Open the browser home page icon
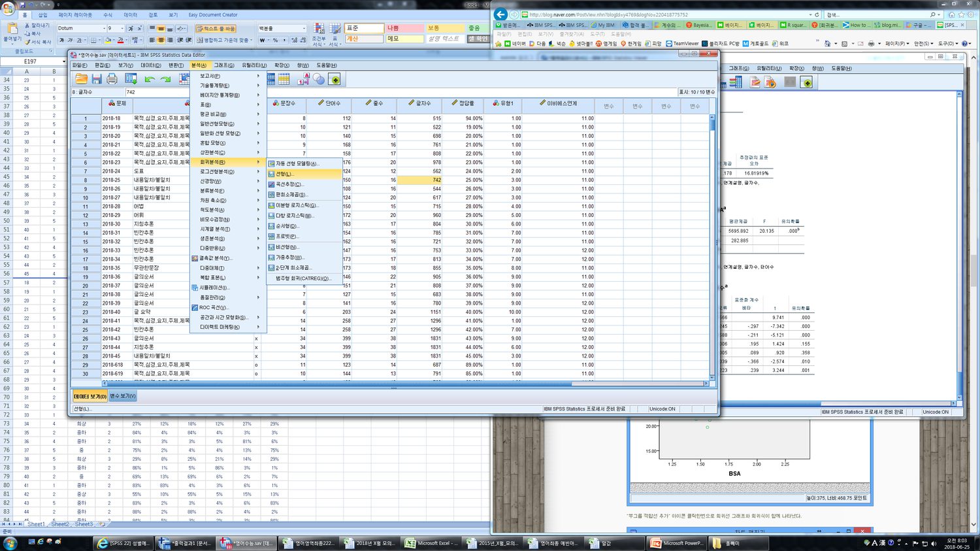The height and width of the screenshot is (551, 980). click(x=951, y=14)
